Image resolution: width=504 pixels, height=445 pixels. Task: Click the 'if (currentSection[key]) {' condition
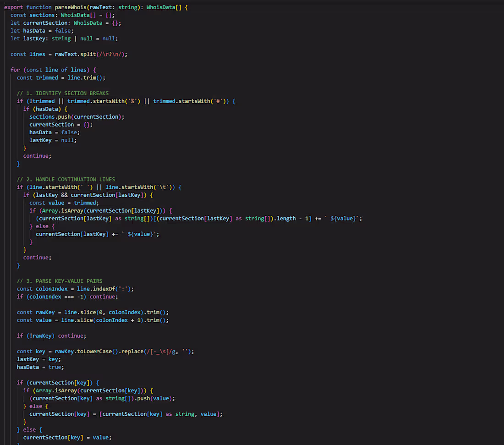click(58, 383)
